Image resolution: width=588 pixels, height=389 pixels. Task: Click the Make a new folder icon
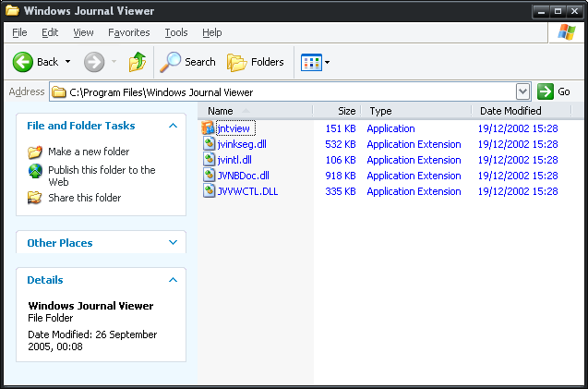point(35,152)
